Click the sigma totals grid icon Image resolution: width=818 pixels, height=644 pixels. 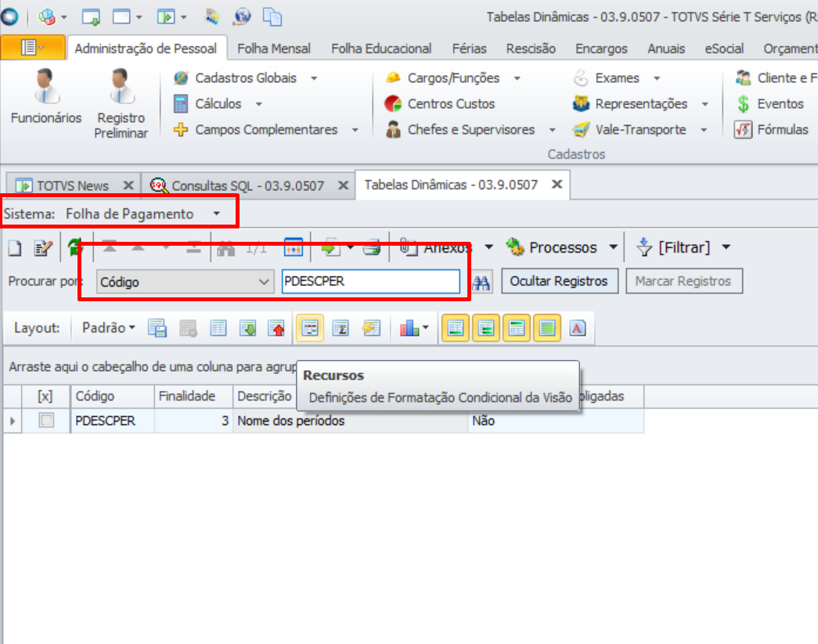pos(341,328)
